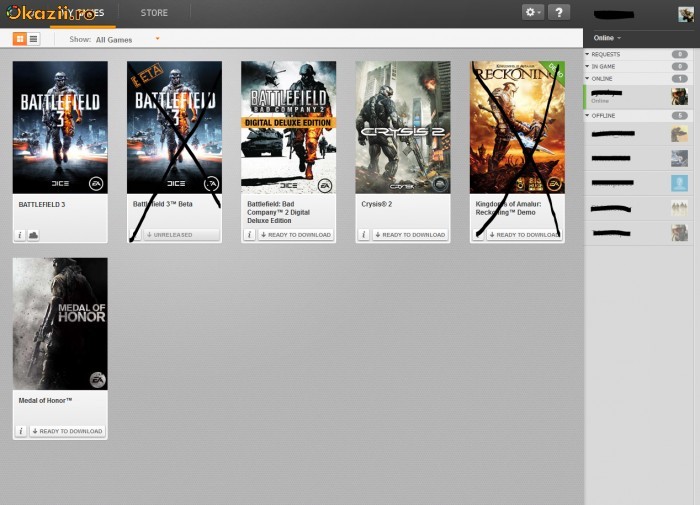The height and width of the screenshot is (505, 700).
Task: Click the first offline friend's avatar
Action: (x=679, y=134)
